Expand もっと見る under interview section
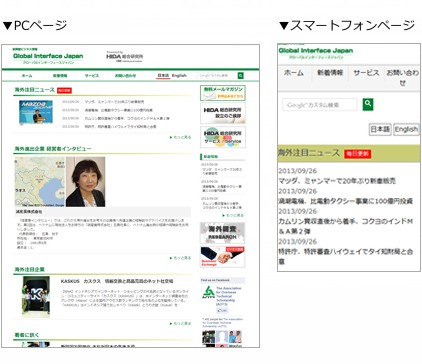422x364 pixels. point(180,258)
